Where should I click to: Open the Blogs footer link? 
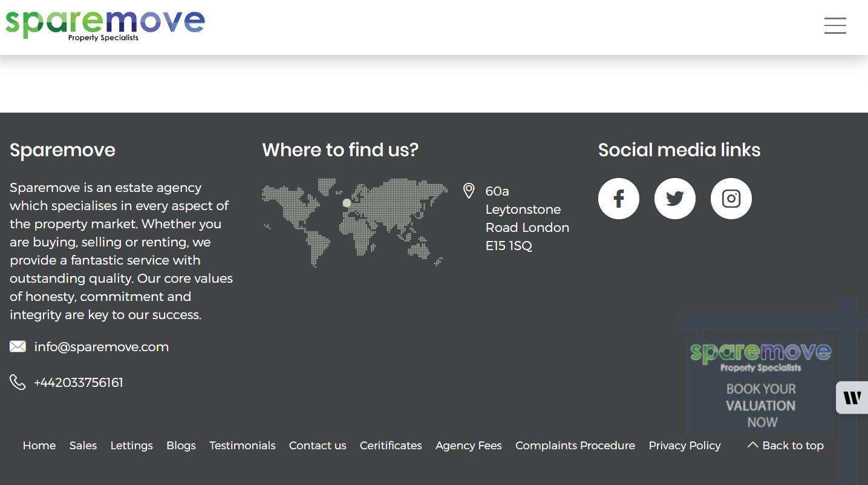pos(181,446)
